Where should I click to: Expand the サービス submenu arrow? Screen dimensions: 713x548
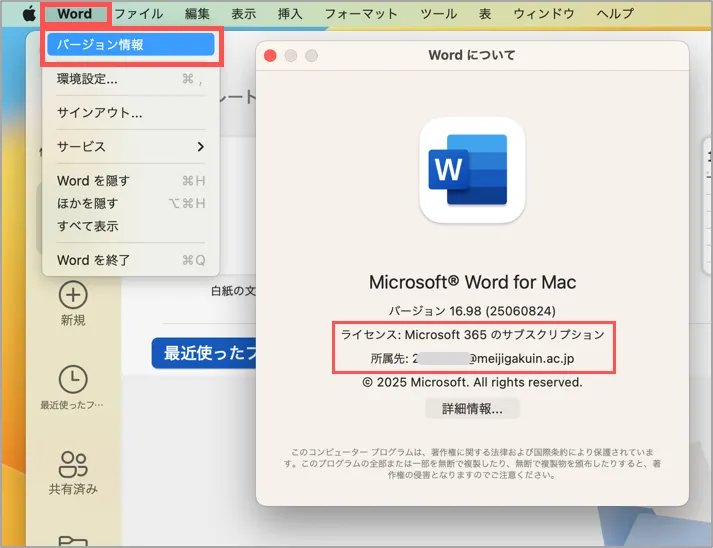pyautogui.click(x=201, y=146)
